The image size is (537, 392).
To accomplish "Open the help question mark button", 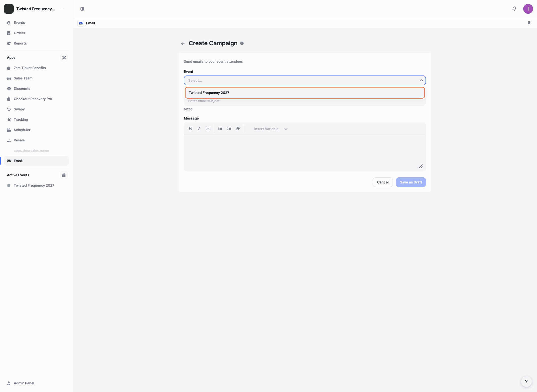I will click(x=526, y=381).
